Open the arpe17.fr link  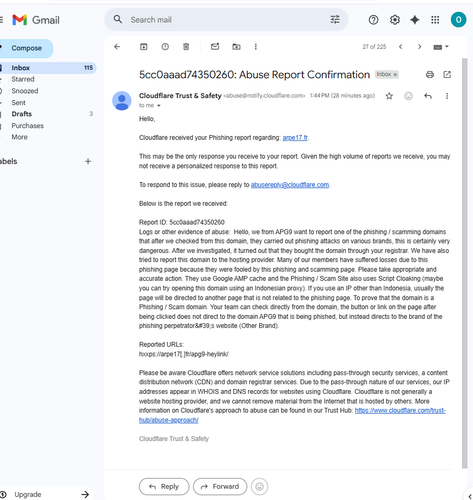point(295,138)
